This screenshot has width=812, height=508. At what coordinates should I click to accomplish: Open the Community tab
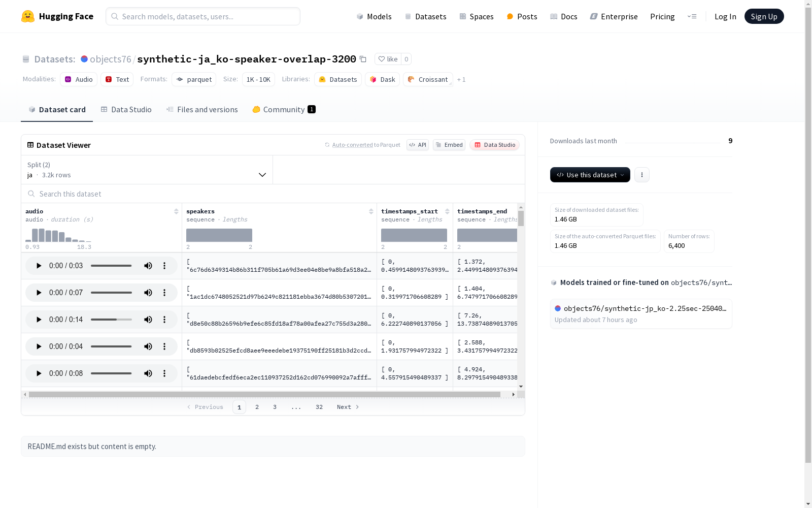[284, 110]
